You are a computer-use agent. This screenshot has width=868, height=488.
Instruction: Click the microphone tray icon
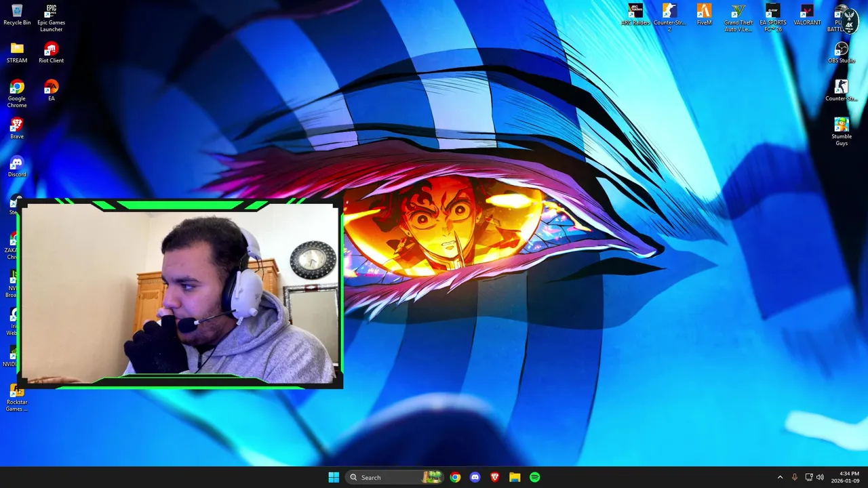click(795, 477)
